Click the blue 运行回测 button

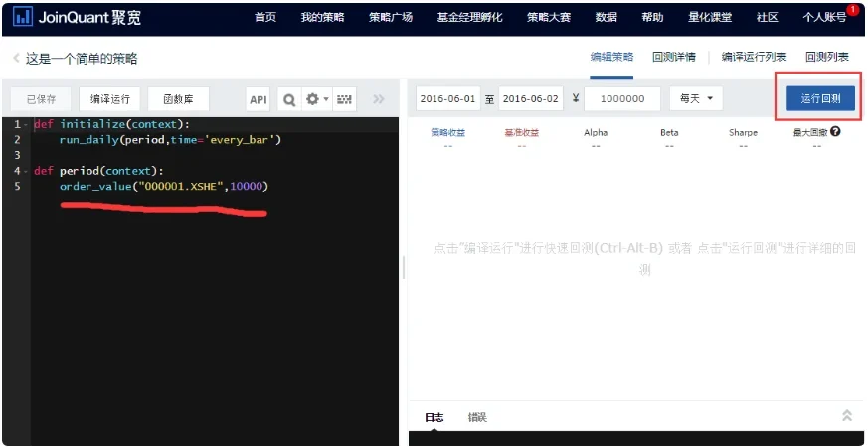click(x=820, y=99)
